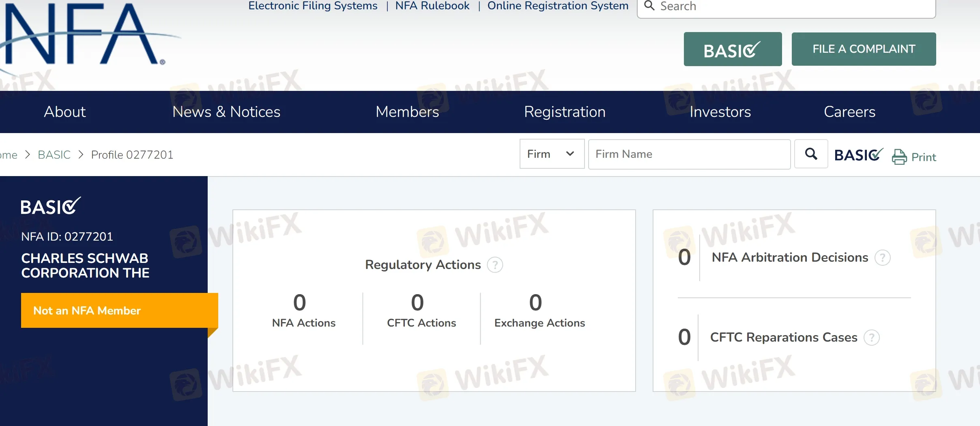Open NFA Rulebook link
Image resolution: width=980 pixels, height=426 pixels.
432,6
